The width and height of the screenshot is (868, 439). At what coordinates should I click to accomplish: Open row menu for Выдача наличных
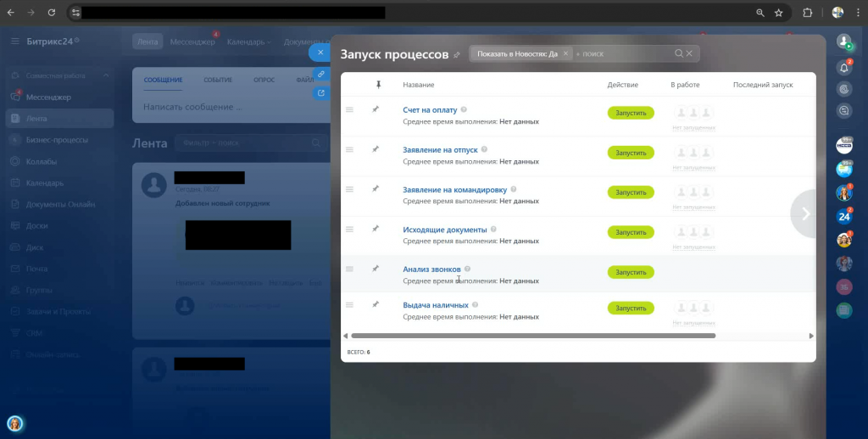click(349, 304)
